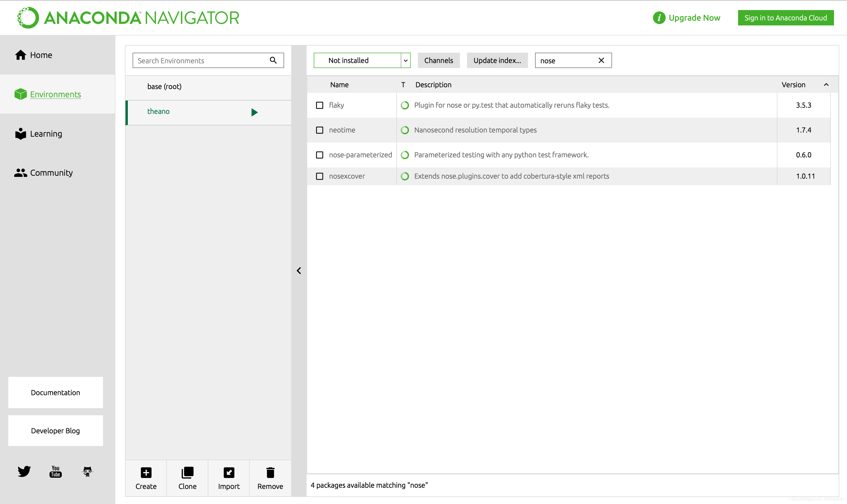
Task: Go to the Community section
Action: click(57, 173)
